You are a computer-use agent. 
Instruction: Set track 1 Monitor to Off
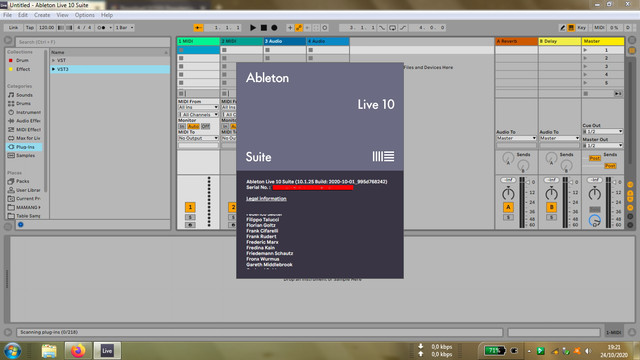tap(205, 127)
